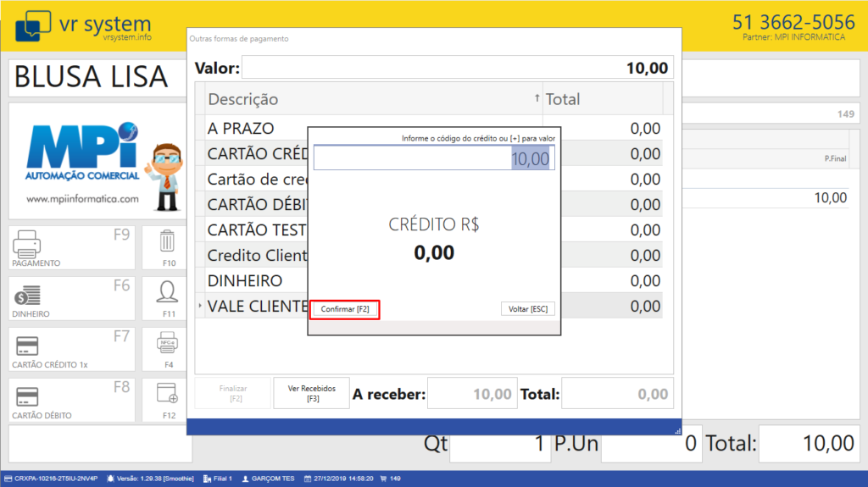Click the Total column header
This screenshot has height=487, width=868.
pyautogui.click(x=602, y=99)
